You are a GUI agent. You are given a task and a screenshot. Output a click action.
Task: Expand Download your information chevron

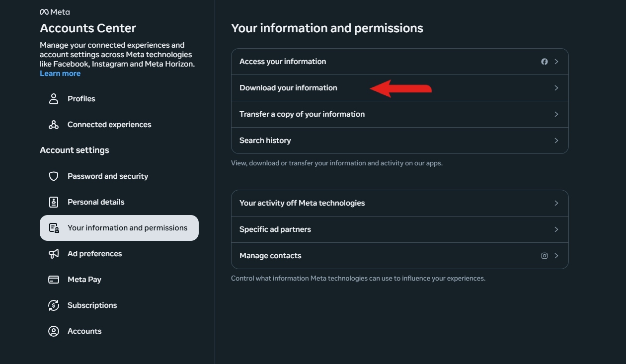556,88
